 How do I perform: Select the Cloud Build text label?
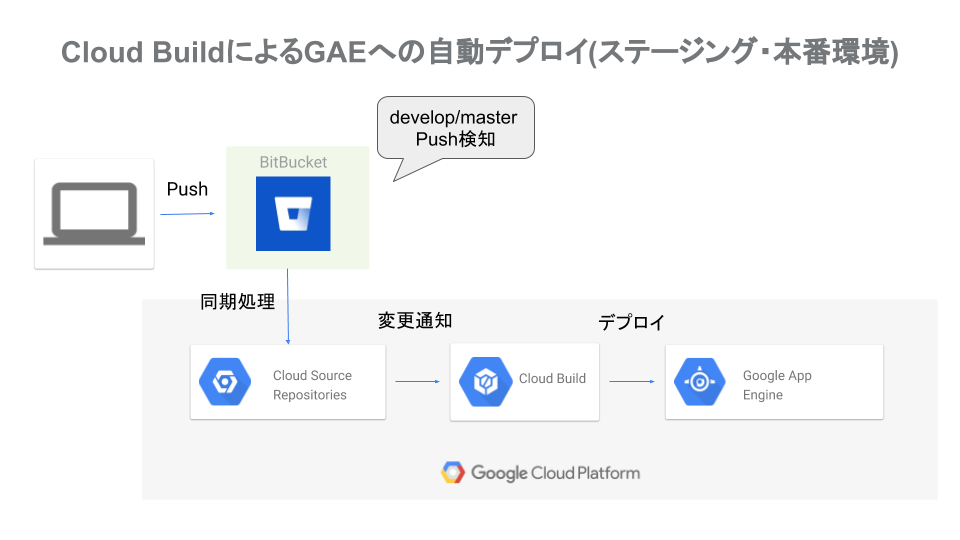(552, 378)
